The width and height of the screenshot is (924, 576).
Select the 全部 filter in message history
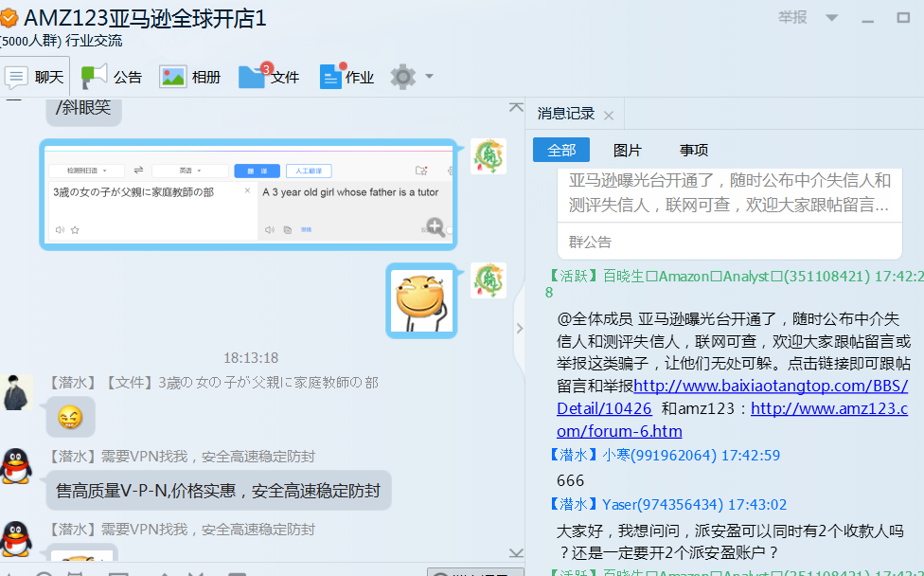(x=561, y=151)
